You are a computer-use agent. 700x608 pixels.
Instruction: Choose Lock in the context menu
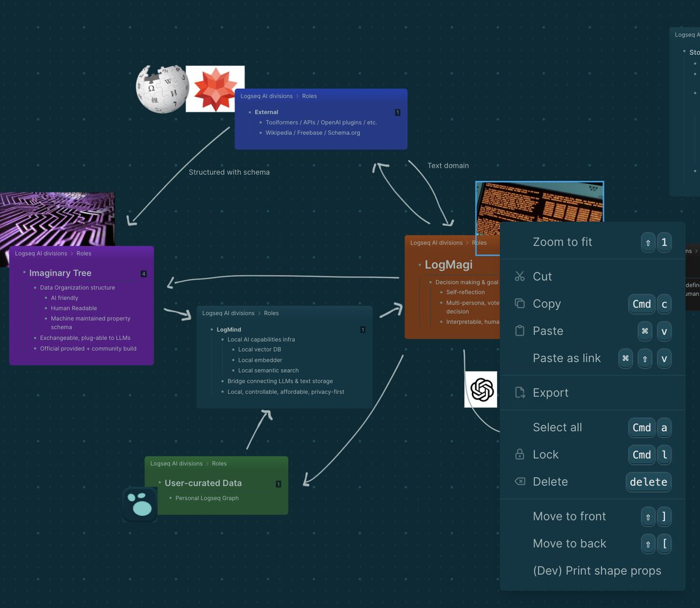tap(593, 455)
